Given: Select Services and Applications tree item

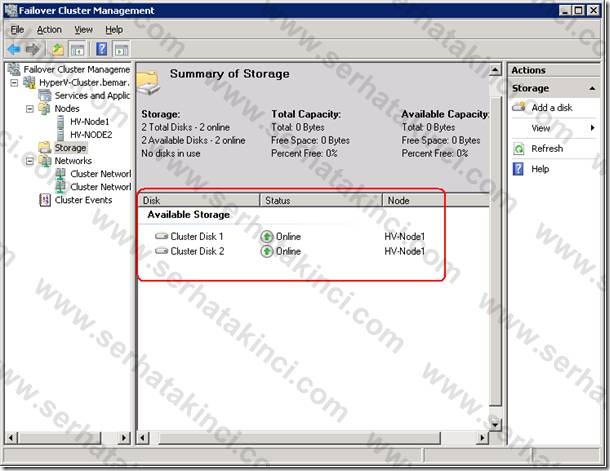Looking at the screenshot, I should pos(92,95).
